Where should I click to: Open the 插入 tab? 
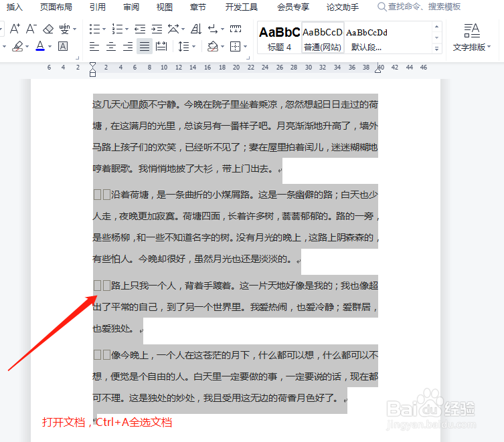coord(15,7)
